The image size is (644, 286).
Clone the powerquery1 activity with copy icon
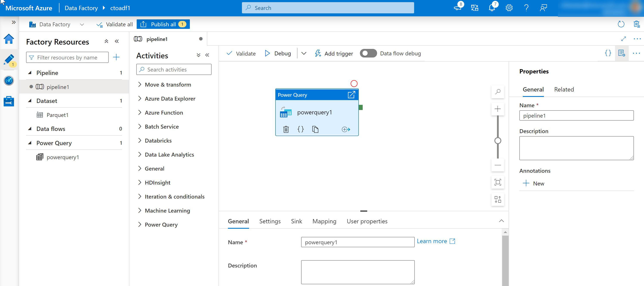(x=315, y=129)
